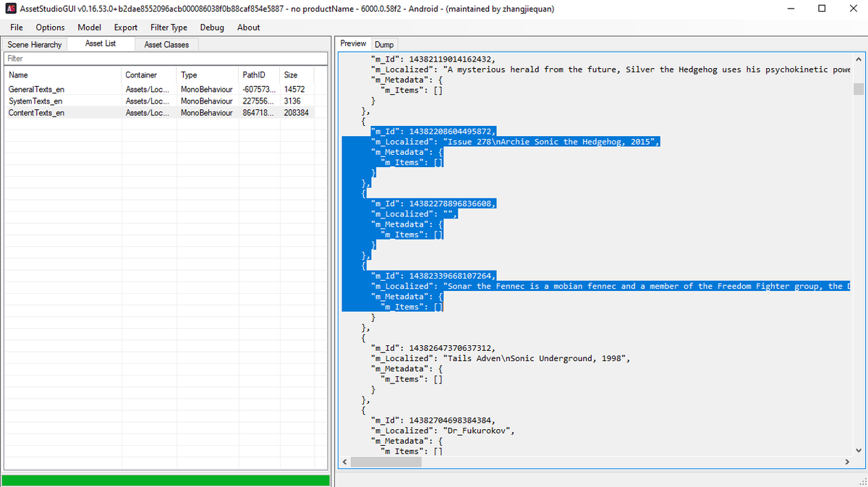868x487 pixels.
Task: Click PathID cell for ContentTexts_en
Action: click(259, 113)
